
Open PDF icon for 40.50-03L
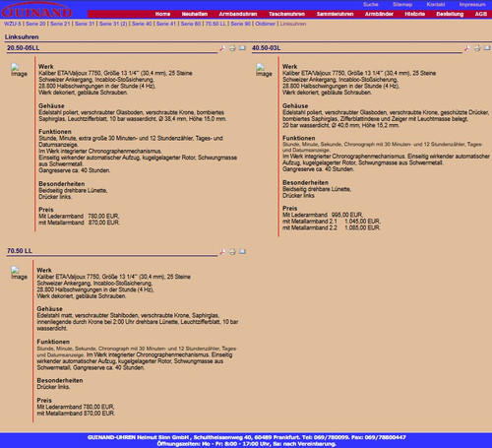[467, 48]
